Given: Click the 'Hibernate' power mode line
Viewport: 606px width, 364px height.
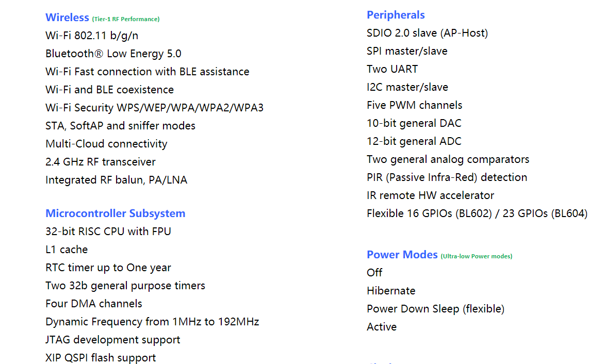Looking at the screenshot, I should point(391,291).
